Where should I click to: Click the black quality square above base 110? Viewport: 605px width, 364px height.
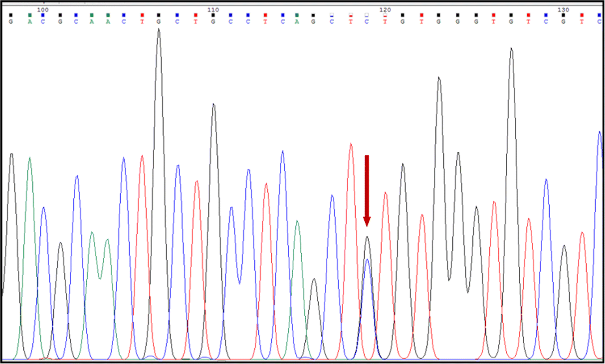coord(213,15)
